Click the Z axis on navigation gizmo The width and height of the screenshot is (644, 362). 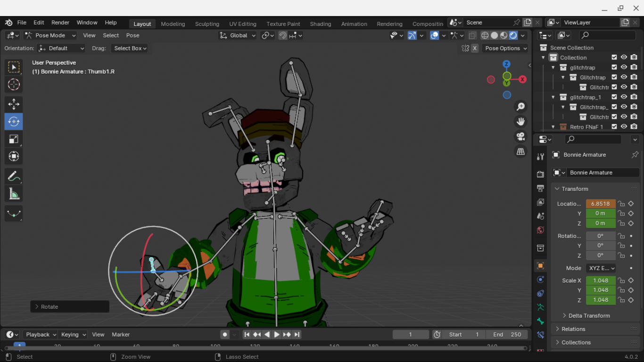506,64
